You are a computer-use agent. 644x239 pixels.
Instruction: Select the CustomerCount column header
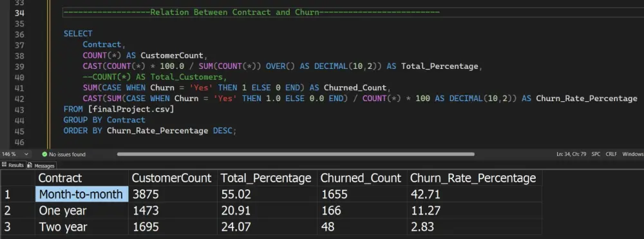pyautogui.click(x=173, y=178)
